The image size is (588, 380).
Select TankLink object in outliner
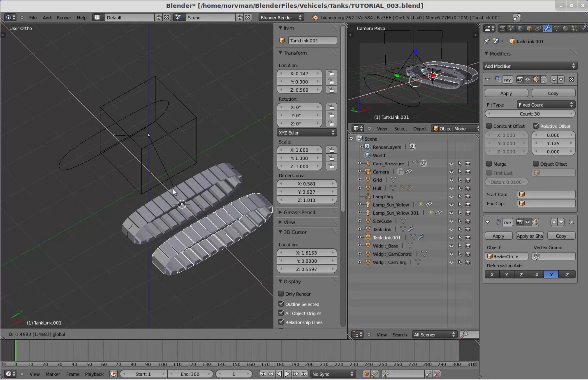(x=382, y=230)
